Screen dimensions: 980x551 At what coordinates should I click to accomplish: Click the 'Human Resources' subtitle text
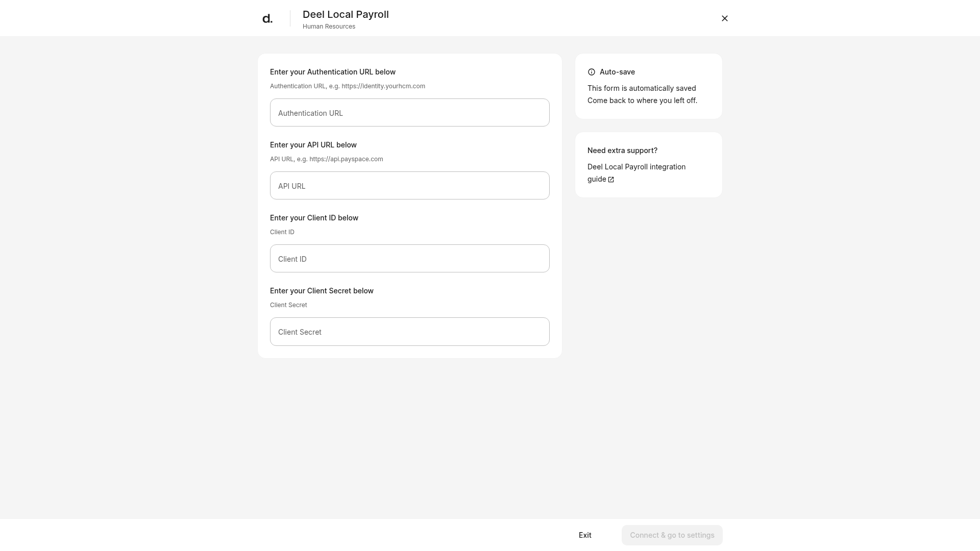pyautogui.click(x=329, y=27)
